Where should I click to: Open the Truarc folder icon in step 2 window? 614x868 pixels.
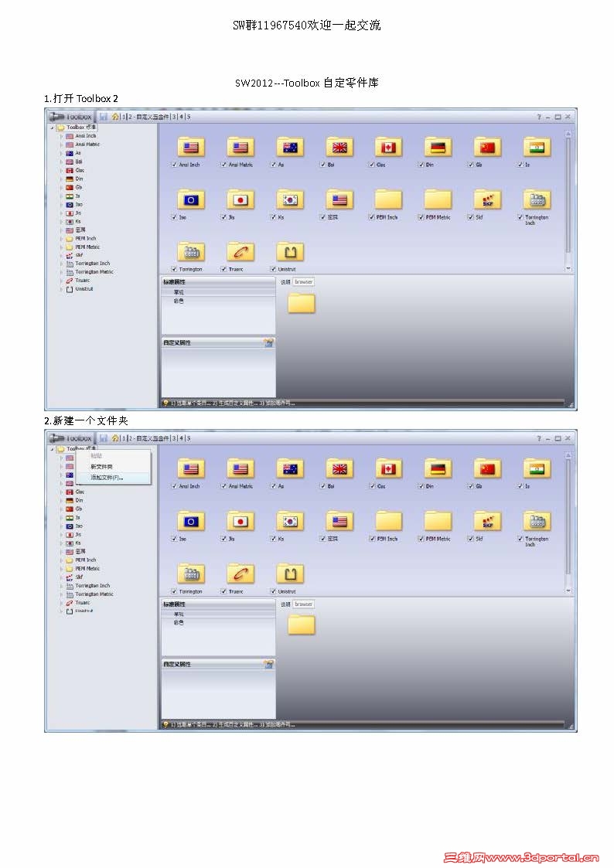pyautogui.click(x=240, y=574)
